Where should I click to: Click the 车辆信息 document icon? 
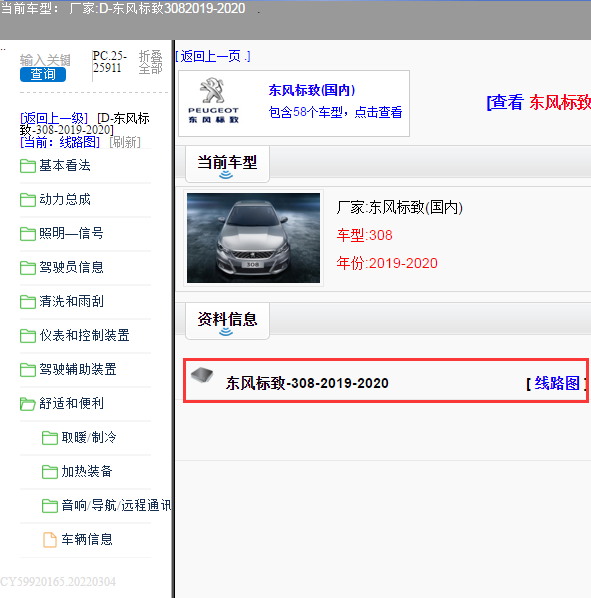(50, 540)
